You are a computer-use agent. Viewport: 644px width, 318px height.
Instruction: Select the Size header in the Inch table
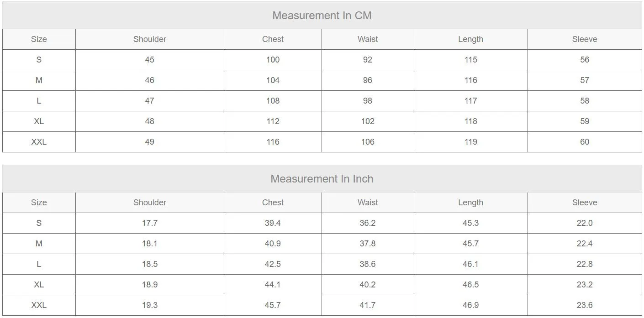[x=39, y=203]
